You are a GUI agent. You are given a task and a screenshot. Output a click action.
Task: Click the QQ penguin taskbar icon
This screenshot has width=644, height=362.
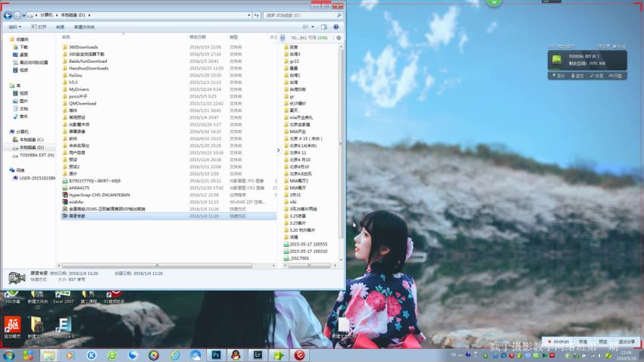[237, 354]
